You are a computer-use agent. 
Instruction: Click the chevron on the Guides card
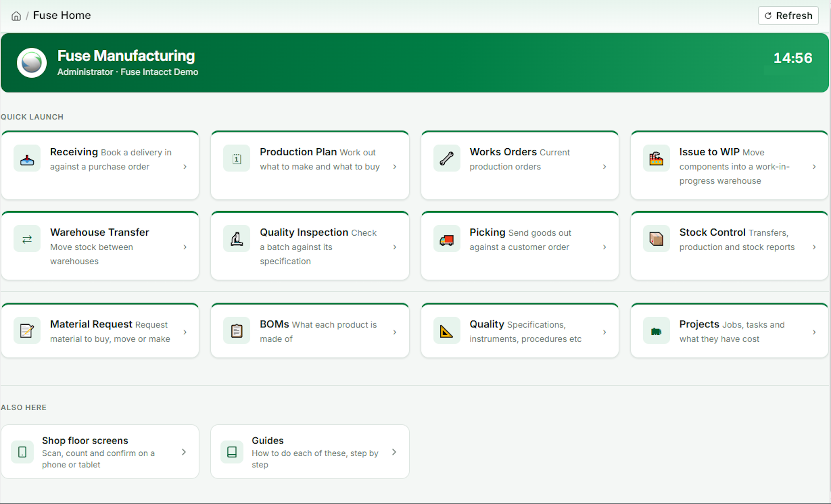(394, 452)
